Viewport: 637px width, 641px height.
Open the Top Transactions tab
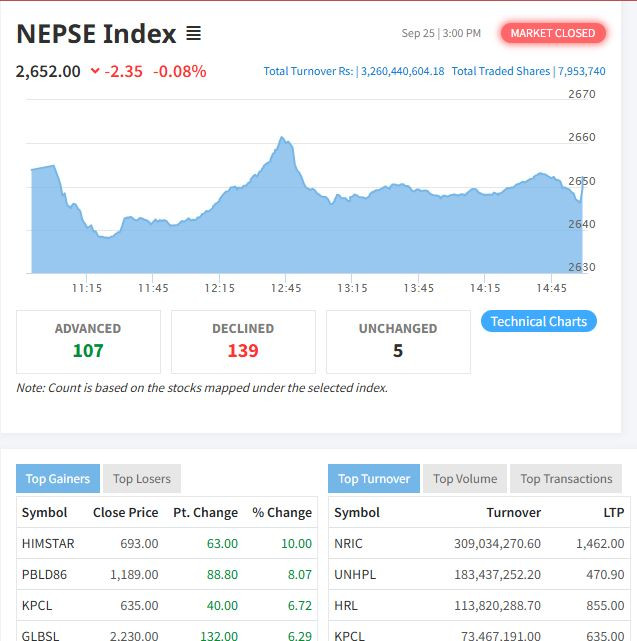566,479
